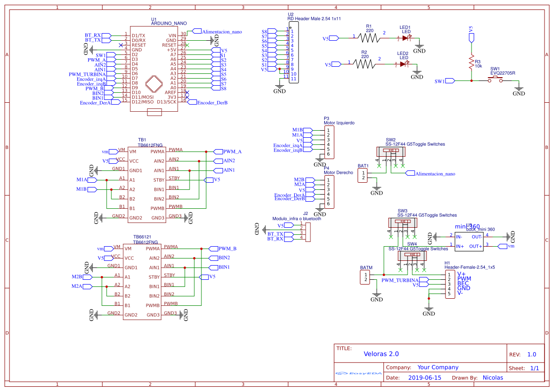Toggle the SS-12F44 switch SW2
Viewport: 554px width, 392px height.
391,152
